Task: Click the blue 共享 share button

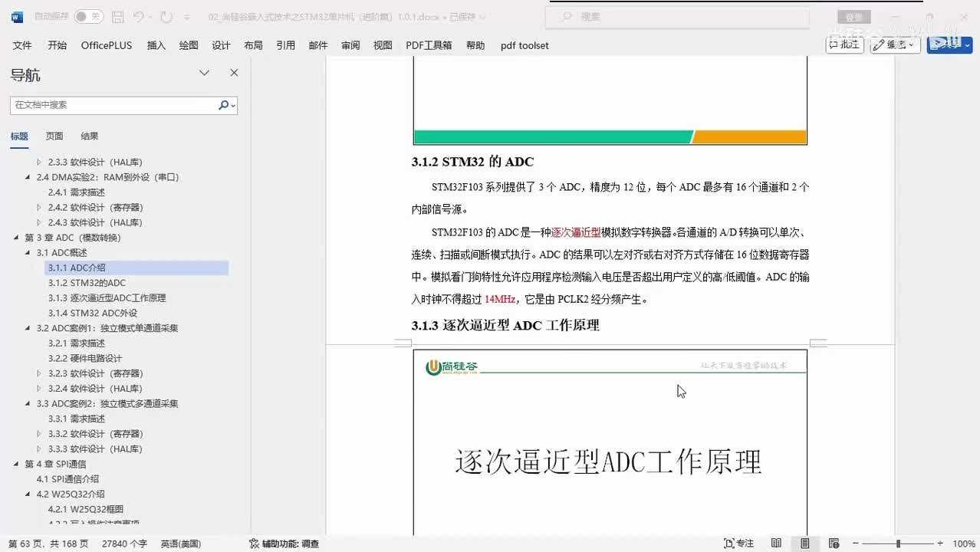Action: 949,44
